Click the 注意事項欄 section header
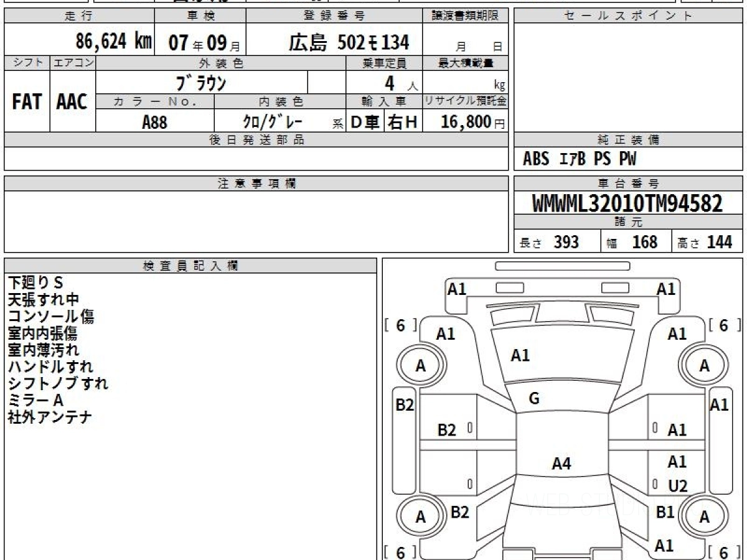Screen dimensions: 747x560 (x=256, y=184)
